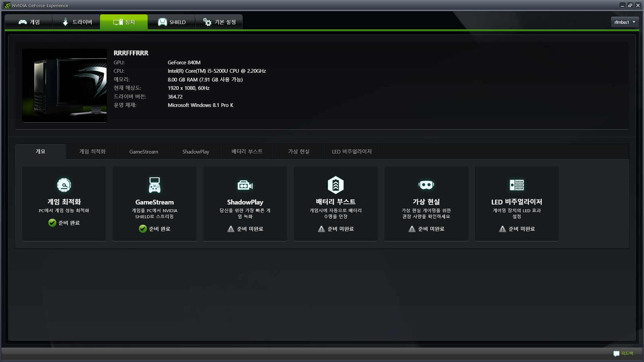Screen dimensions: 644x362
Task: Click the LED visualizer icon
Action: point(517,185)
